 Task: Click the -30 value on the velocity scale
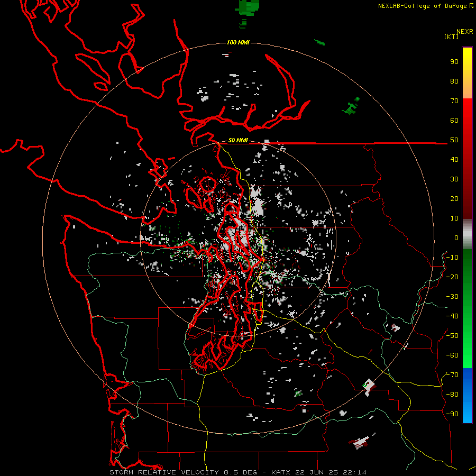pyautogui.click(x=452, y=297)
